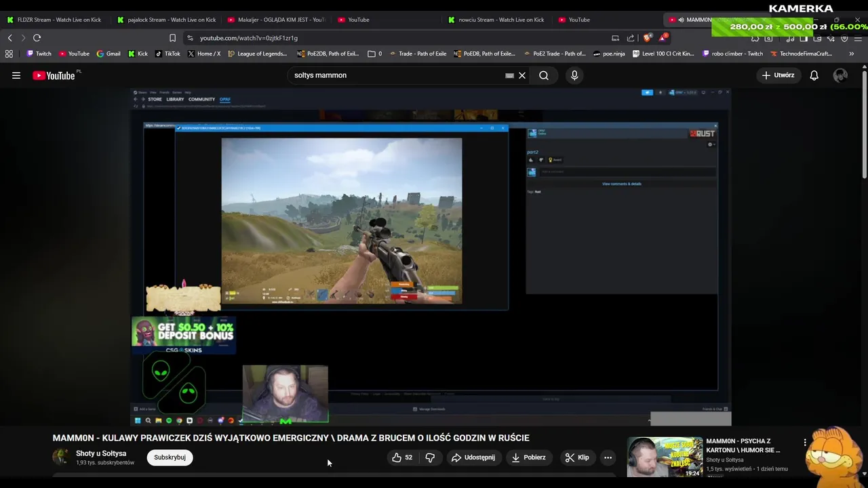This screenshot has height=488, width=868.
Task: Start voice search with the microphone
Action: pyautogui.click(x=574, y=75)
